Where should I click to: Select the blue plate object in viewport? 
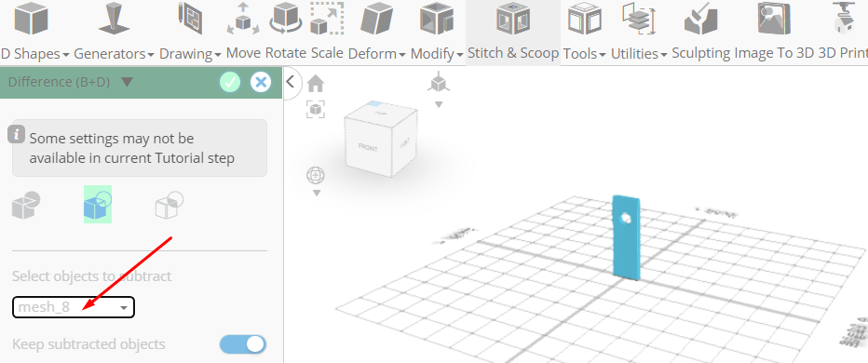pos(627,237)
